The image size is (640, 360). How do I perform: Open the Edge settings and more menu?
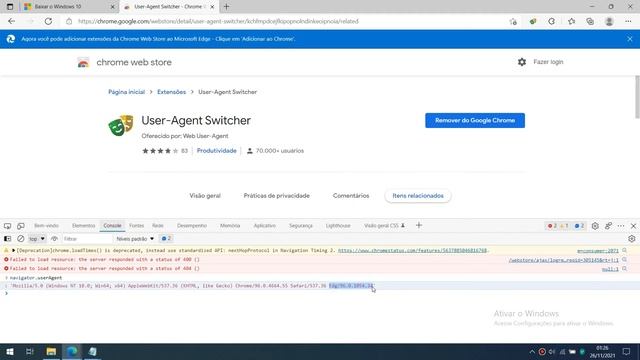[x=628, y=22]
